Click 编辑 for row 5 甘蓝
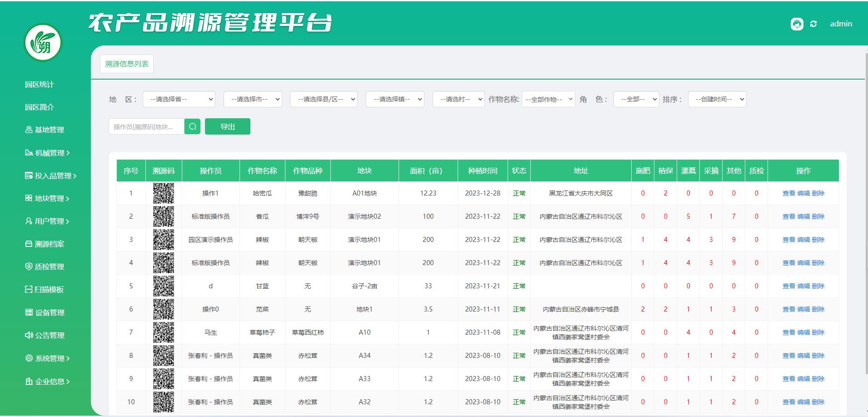 click(803, 286)
